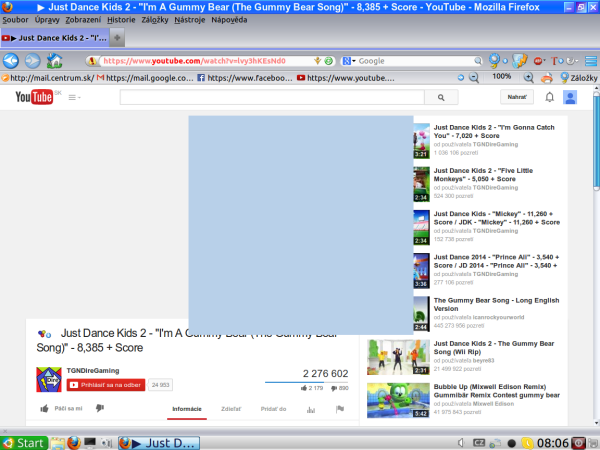Viewport: 600px width, 450px height.
Task: Click the YouTube logo
Action: pyautogui.click(x=34, y=97)
